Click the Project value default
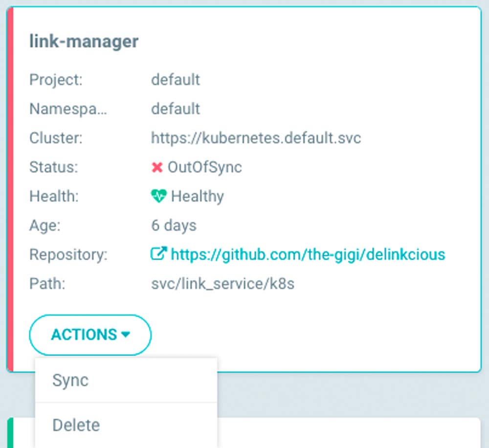This screenshot has height=448, width=489. click(175, 80)
